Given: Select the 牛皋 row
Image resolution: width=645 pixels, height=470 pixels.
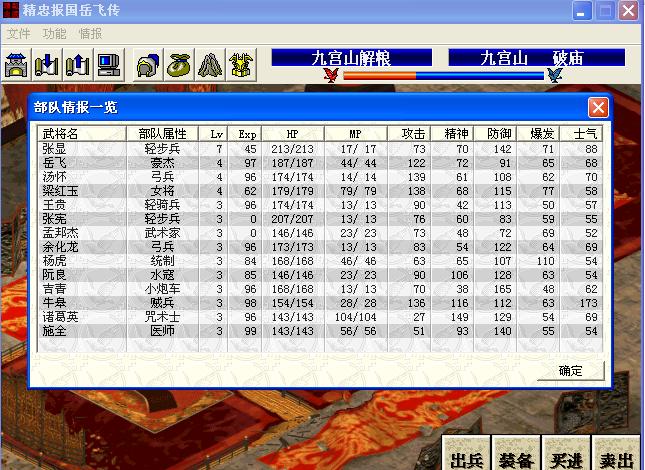Looking at the screenshot, I should [x=320, y=303].
